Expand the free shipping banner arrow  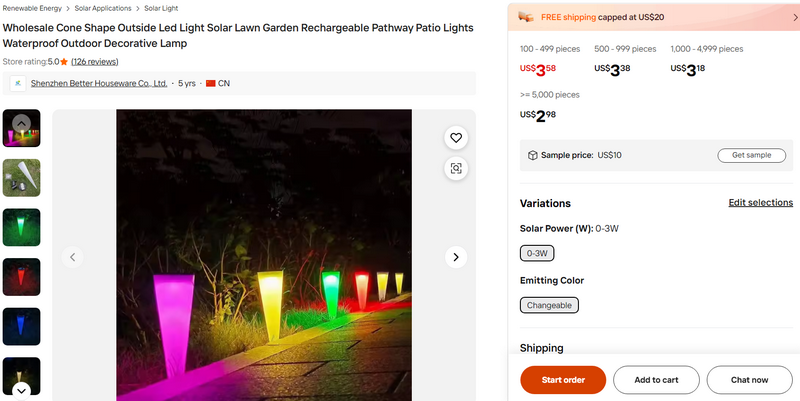click(794, 17)
